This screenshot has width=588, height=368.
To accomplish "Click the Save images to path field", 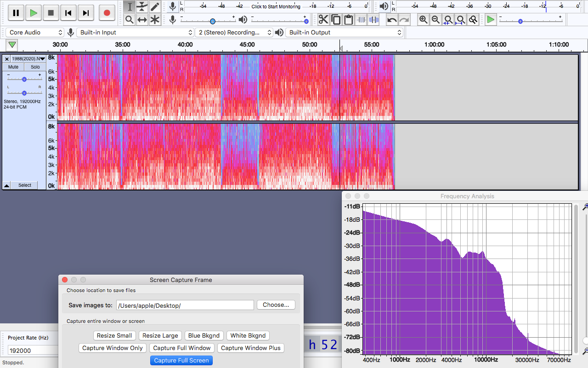I will (x=185, y=305).
